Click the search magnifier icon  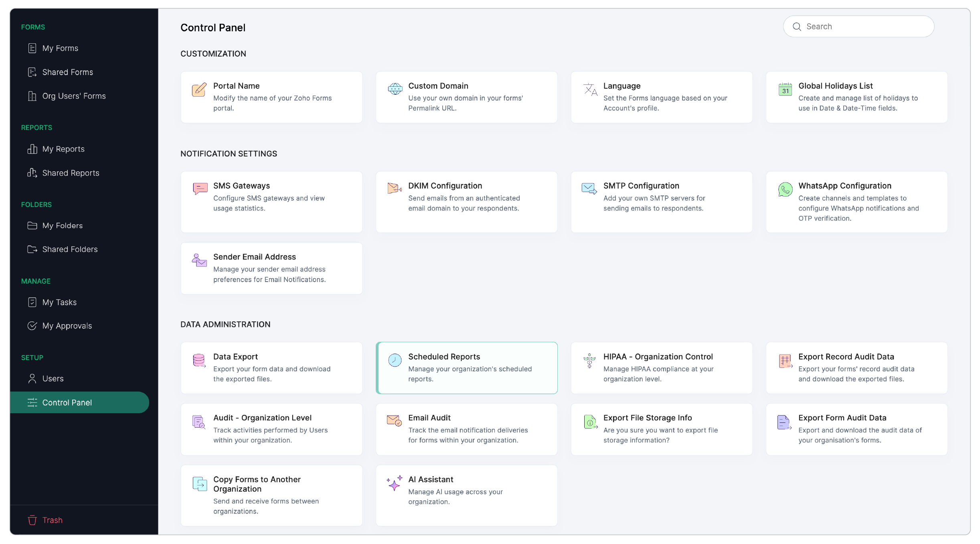(x=798, y=26)
